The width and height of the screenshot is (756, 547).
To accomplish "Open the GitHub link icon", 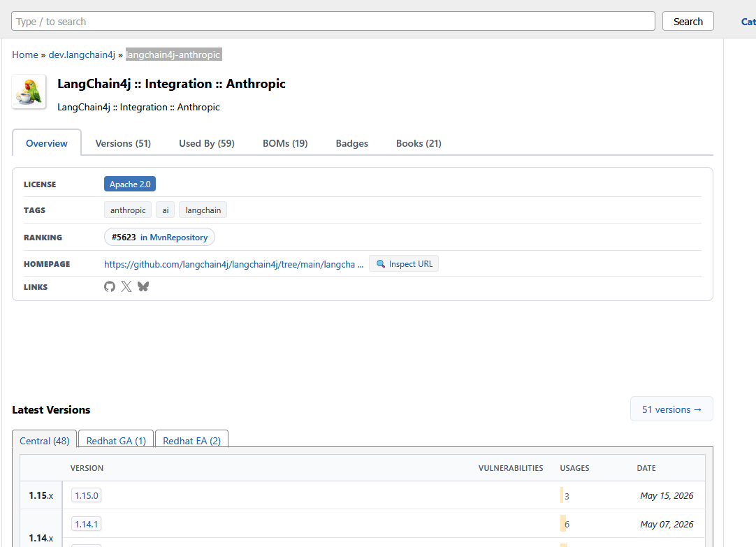I will [110, 286].
